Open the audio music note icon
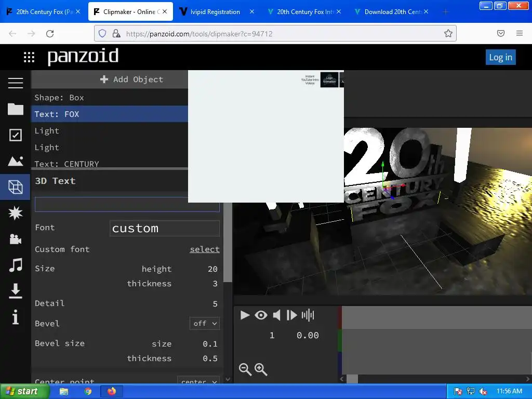The height and width of the screenshot is (399, 532). (x=15, y=265)
